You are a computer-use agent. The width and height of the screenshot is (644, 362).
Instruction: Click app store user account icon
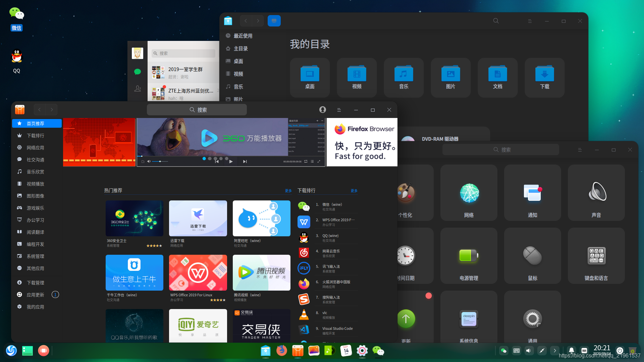pos(323,110)
